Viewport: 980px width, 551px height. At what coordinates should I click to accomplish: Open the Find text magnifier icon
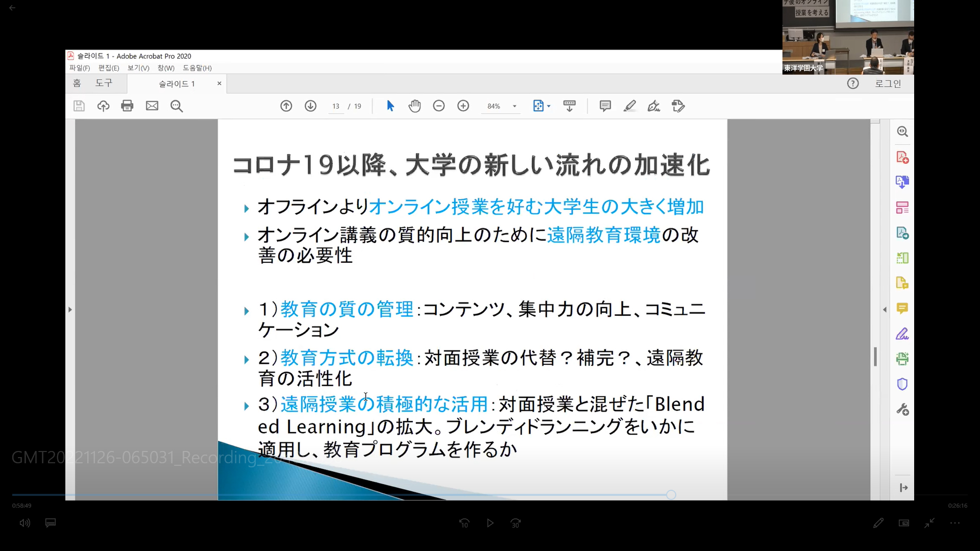point(177,106)
